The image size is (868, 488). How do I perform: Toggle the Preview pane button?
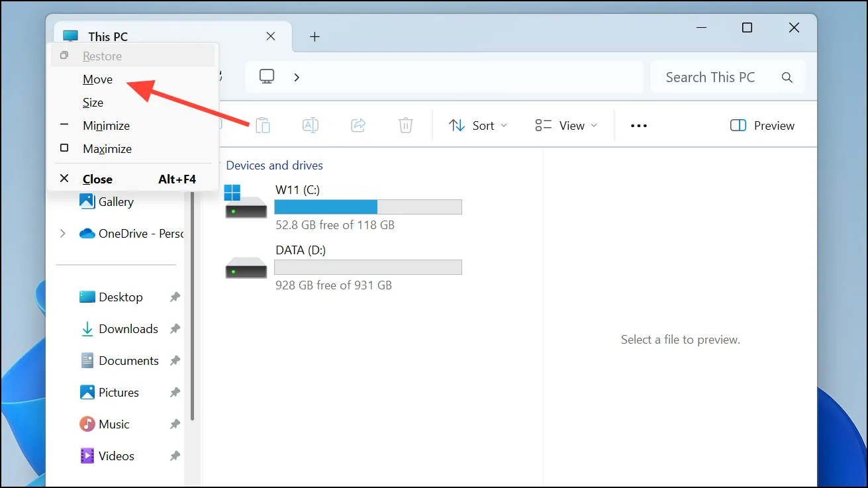762,125
